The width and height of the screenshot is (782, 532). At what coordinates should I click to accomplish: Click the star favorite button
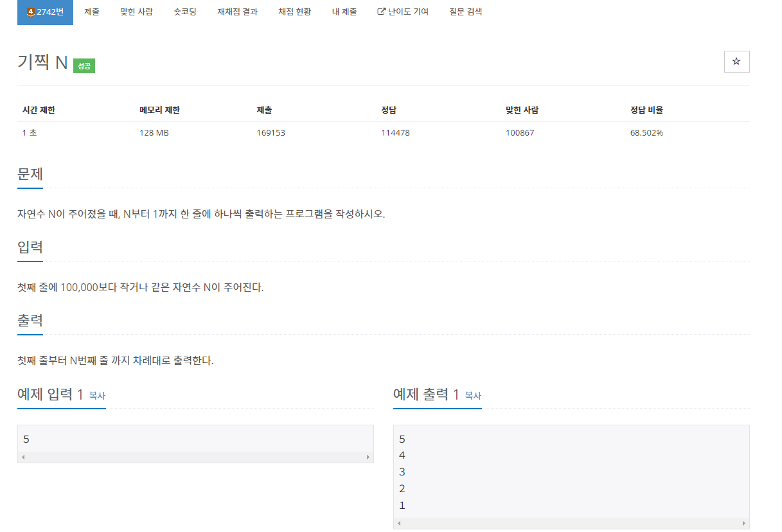[x=736, y=62]
